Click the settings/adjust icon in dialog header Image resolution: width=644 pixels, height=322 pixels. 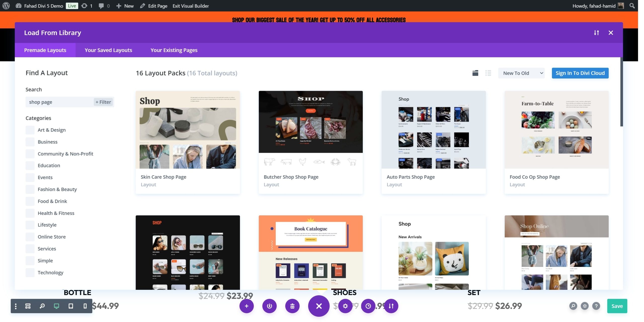[596, 32]
